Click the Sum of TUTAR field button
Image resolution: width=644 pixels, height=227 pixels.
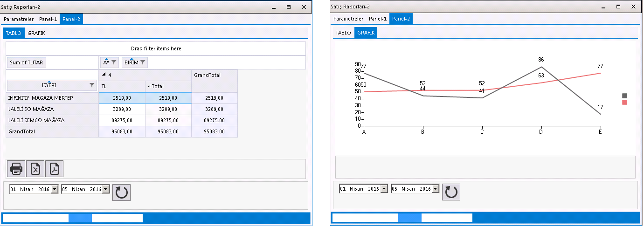click(27, 62)
